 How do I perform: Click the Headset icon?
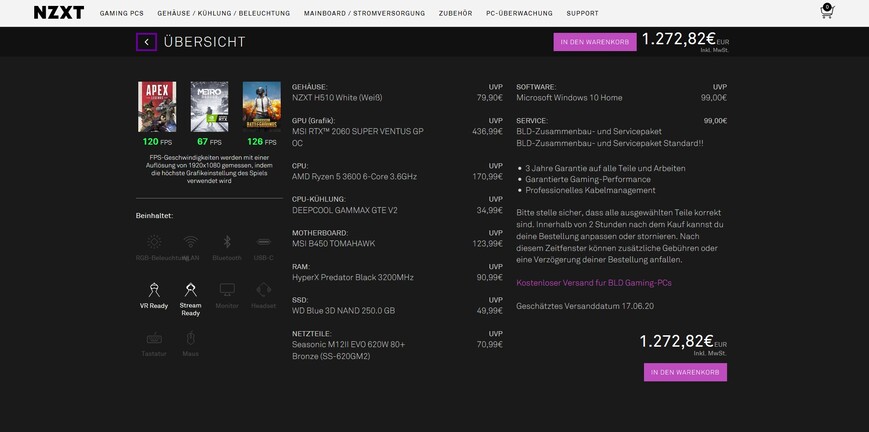tap(264, 289)
